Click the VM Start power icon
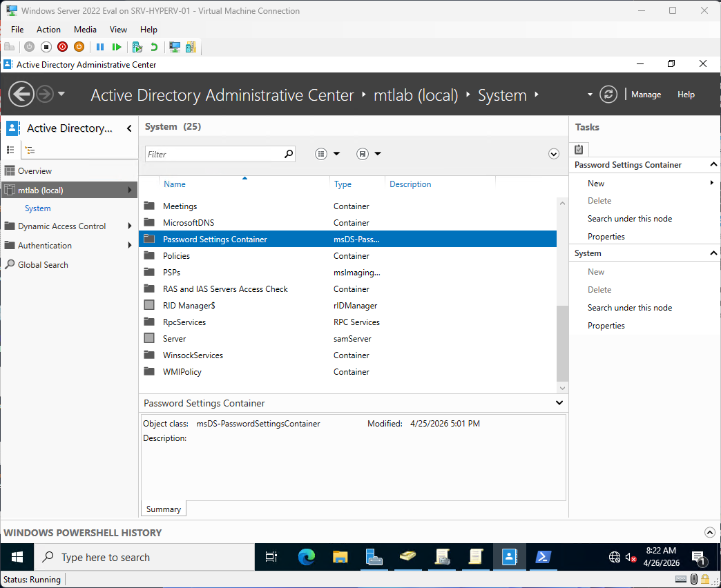This screenshot has width=721, height=588. [30, 47]
